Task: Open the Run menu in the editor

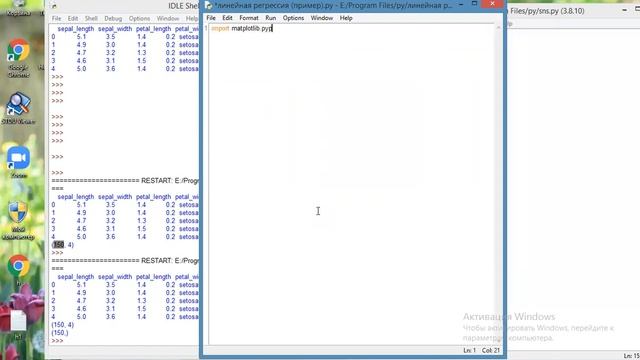Action: (271, 18)
